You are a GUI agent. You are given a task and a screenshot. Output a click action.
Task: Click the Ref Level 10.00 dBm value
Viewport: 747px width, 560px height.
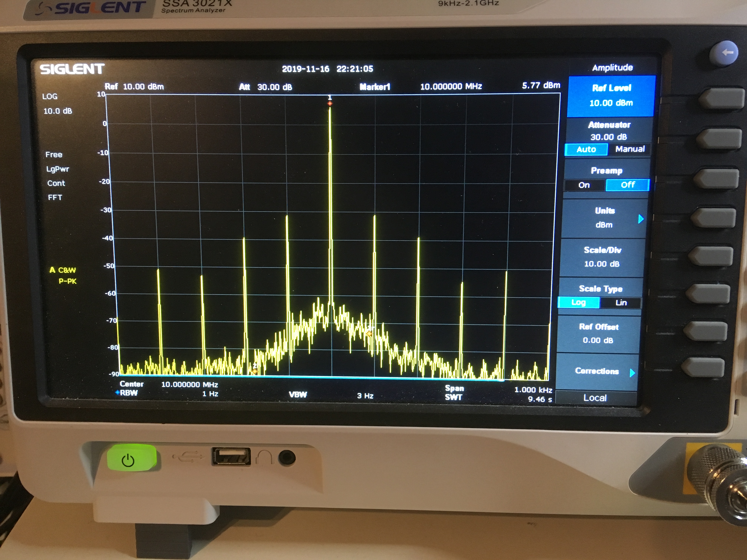pyautogui.click(x=611, y=103)
